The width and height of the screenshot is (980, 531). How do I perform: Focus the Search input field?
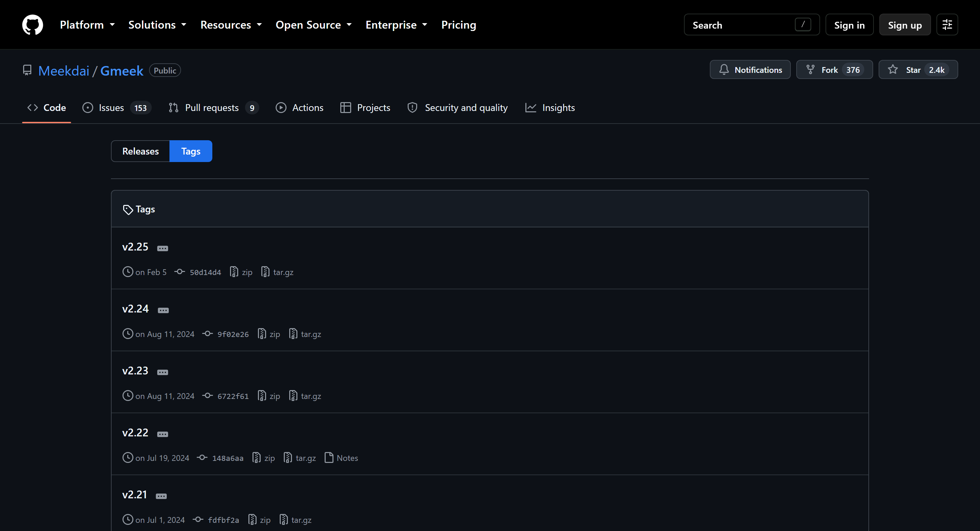point(751,25)
